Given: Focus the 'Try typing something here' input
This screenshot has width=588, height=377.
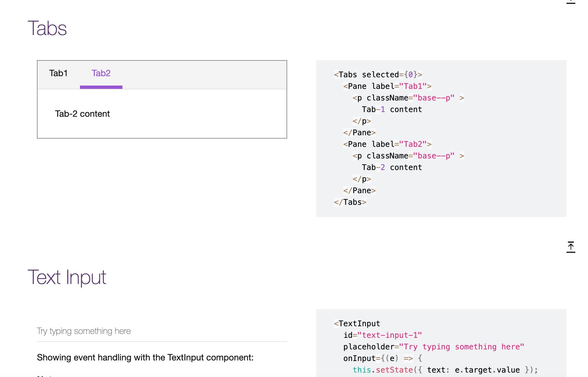Looking at the screenshot, I should (162, 331).
